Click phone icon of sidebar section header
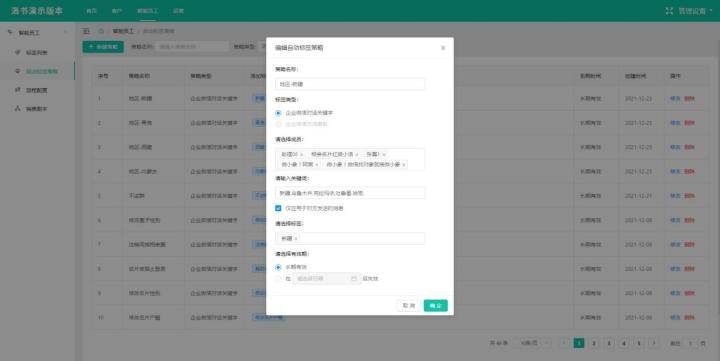Screen dimensions: 720x361 coord(10,33)
